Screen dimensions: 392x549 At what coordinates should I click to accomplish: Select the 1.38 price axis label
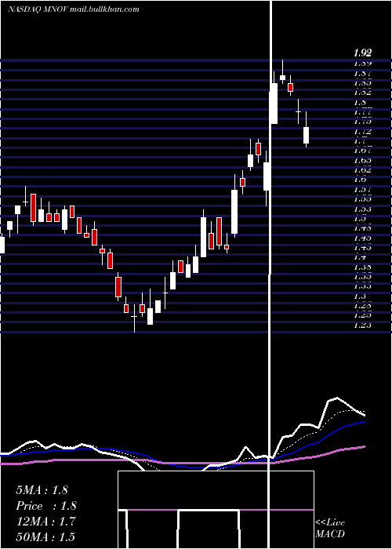tap(362, 267)
